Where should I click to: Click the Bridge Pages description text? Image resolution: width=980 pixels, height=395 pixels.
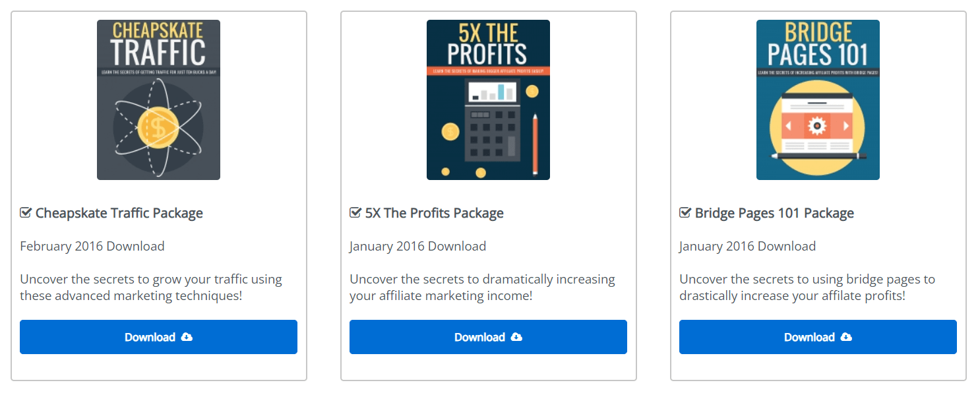pyautogui.click(x=807, y=287)
